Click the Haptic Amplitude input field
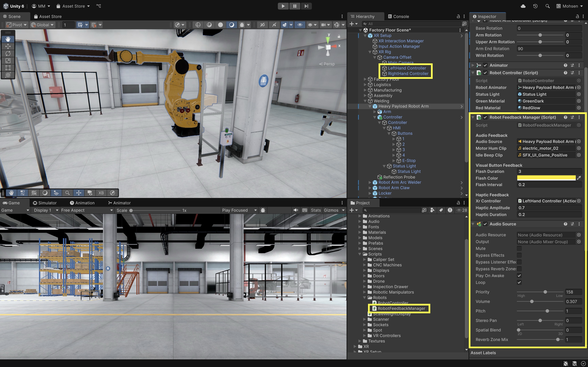Screen dimensions: 588x367 [x=549, y=208]
